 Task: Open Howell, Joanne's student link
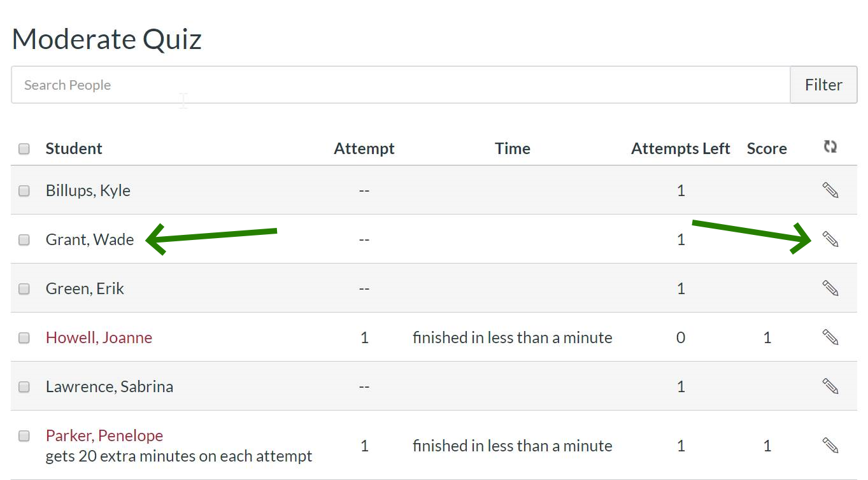click(x=99, y=337)
